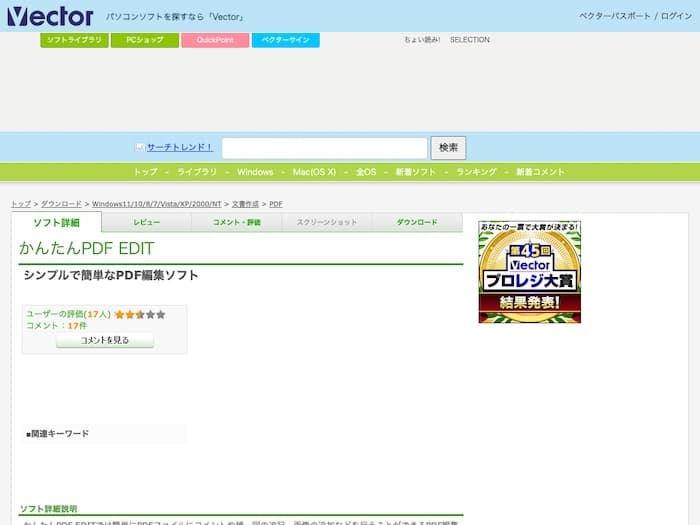
Task: Click the small Search Trend icon
Action: [140, 147]
